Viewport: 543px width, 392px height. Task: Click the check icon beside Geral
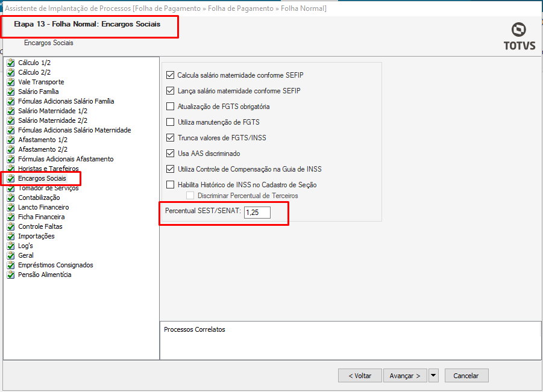11,255
